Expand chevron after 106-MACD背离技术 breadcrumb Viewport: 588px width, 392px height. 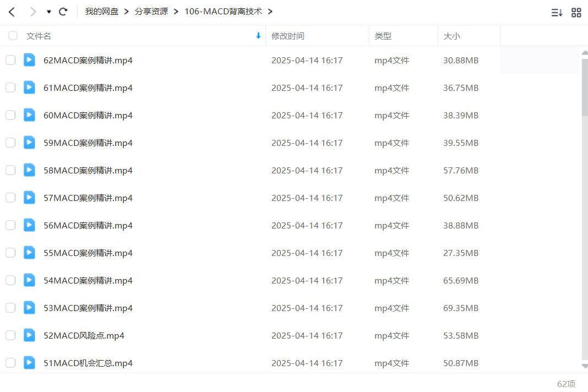[x=270, y=12]
